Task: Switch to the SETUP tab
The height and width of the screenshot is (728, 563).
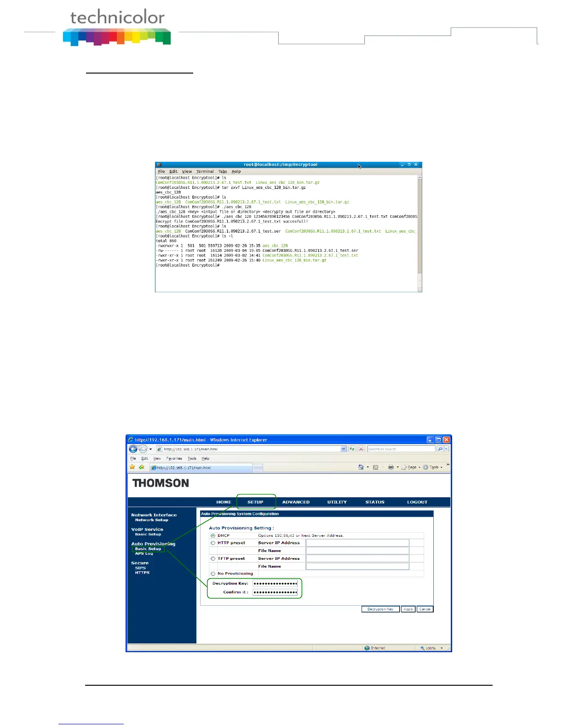Action: 255,502
